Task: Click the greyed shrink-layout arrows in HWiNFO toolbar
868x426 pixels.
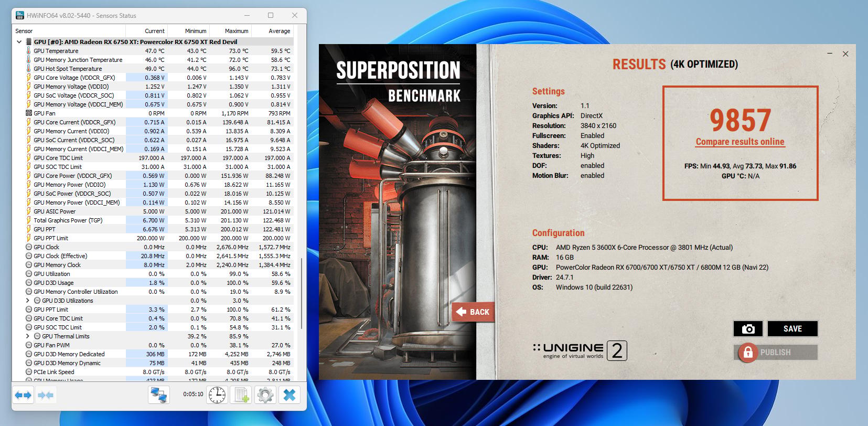Action: 46,395
